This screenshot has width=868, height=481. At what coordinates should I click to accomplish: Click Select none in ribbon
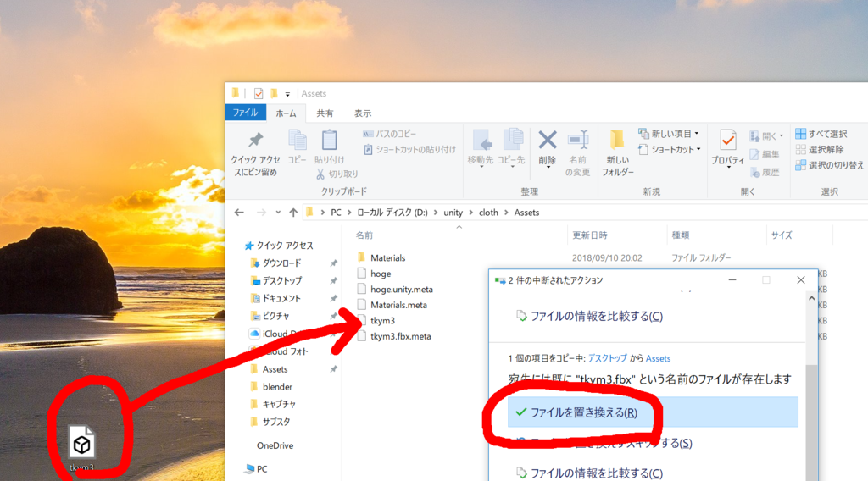pyautogui.click(x=820, y=149)
